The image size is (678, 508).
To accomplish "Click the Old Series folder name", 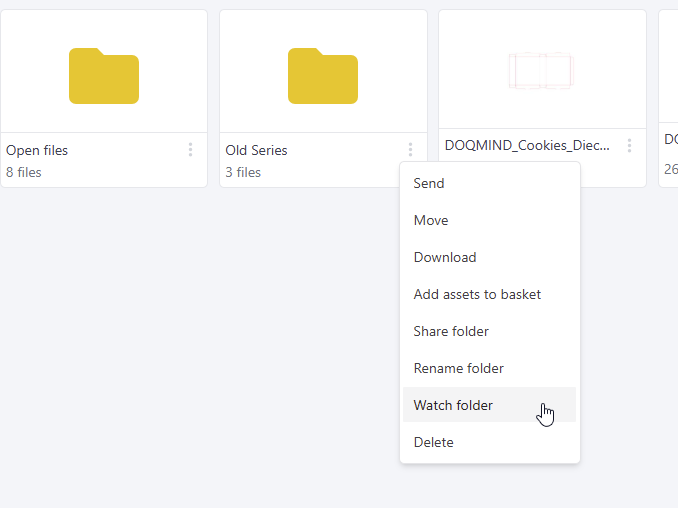I will [x=256, y=150].
